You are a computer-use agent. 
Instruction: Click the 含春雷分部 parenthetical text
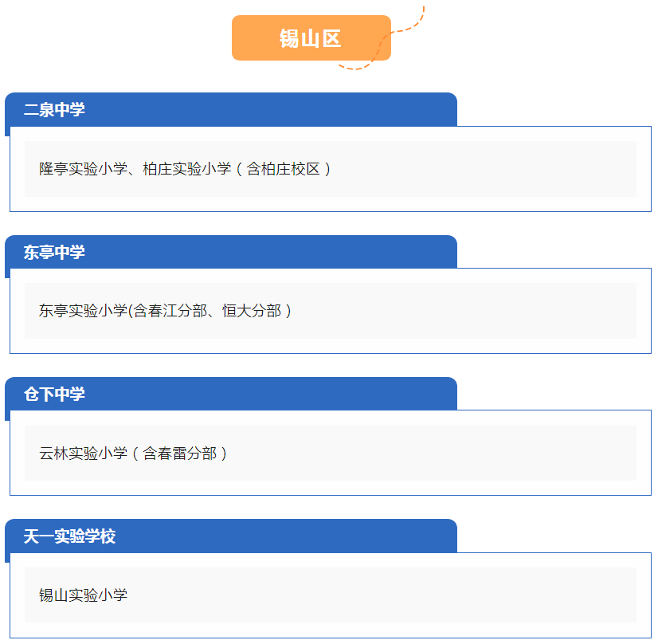(x=180, y=454)
